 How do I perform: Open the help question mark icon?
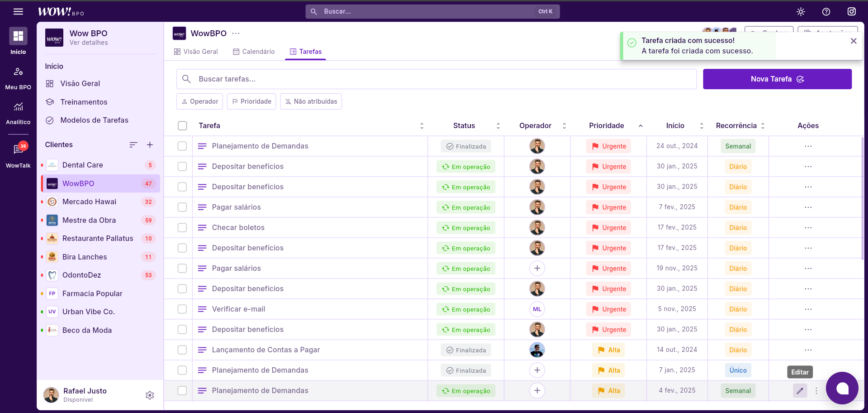(x=826, y=12)
